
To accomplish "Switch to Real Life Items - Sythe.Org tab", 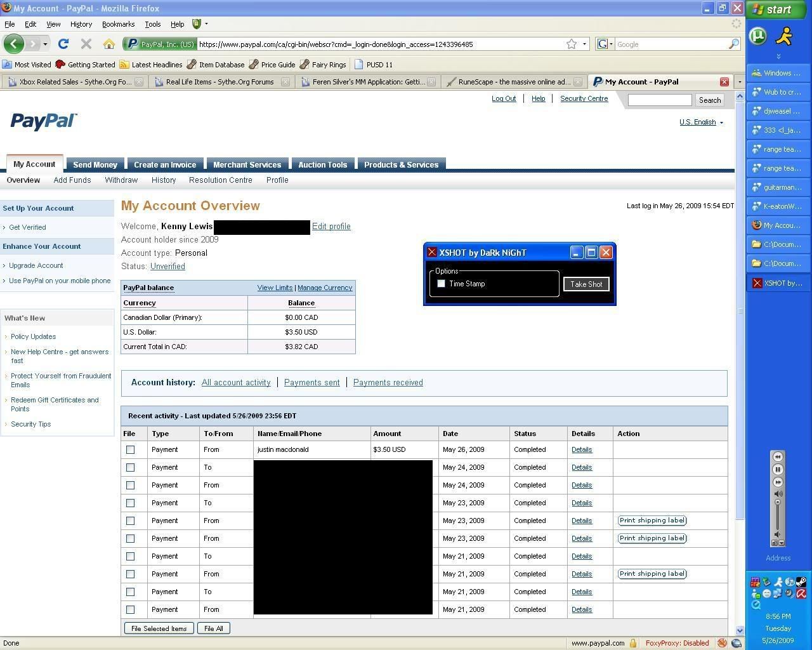I will (x=219, y=82).
